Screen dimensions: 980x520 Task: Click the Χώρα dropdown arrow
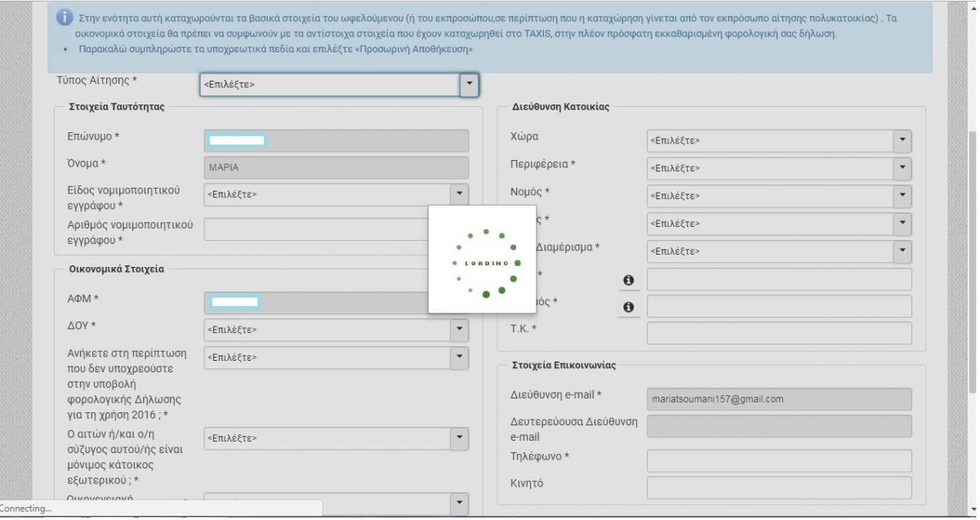click(902, 140)
